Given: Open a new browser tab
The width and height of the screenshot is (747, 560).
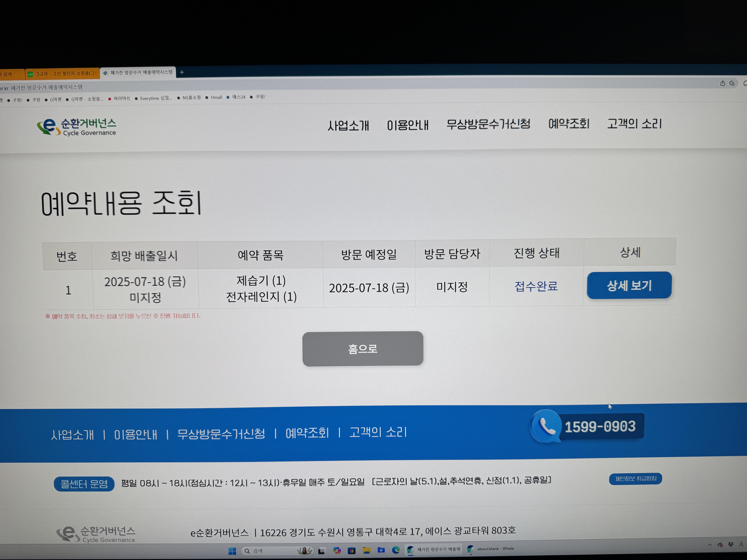Looking at the screenshot, I should pyautogui.click(x=182, y=72).
